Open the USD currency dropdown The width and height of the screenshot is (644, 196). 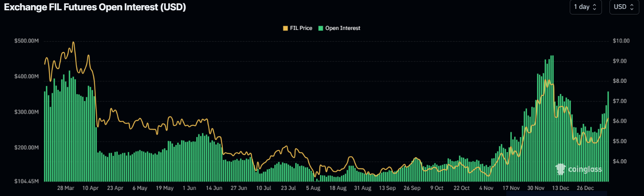pyautogui.click(x=624, y=7)
